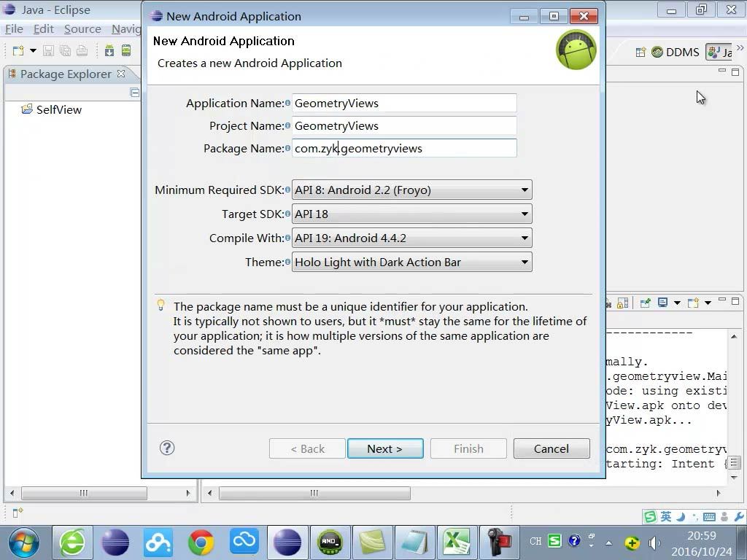Select the Package Explorer tab
This screenshot has width=747, height=560.
point(65,74)
